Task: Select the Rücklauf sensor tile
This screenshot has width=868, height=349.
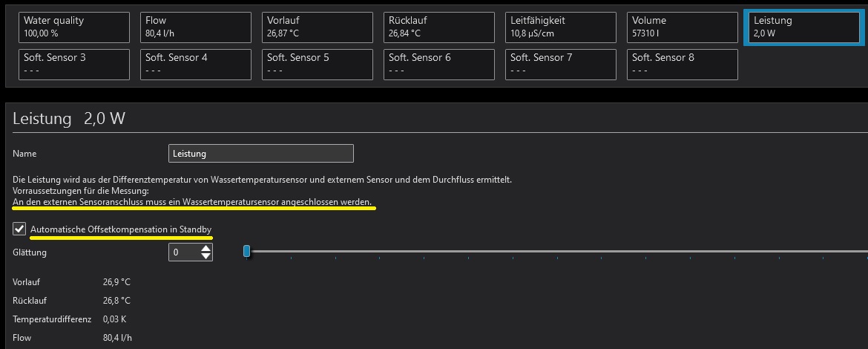Action: point(439,27)
